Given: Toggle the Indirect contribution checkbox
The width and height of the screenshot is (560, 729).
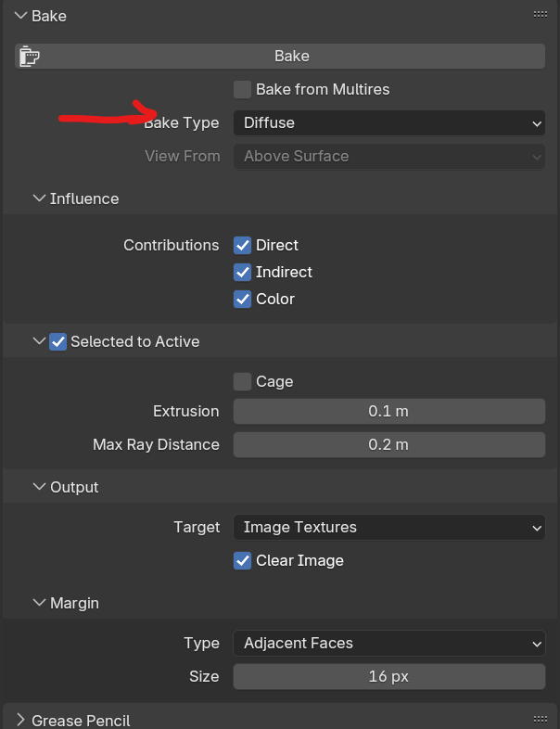Looking at the screenshot, I should coord(242,272).
